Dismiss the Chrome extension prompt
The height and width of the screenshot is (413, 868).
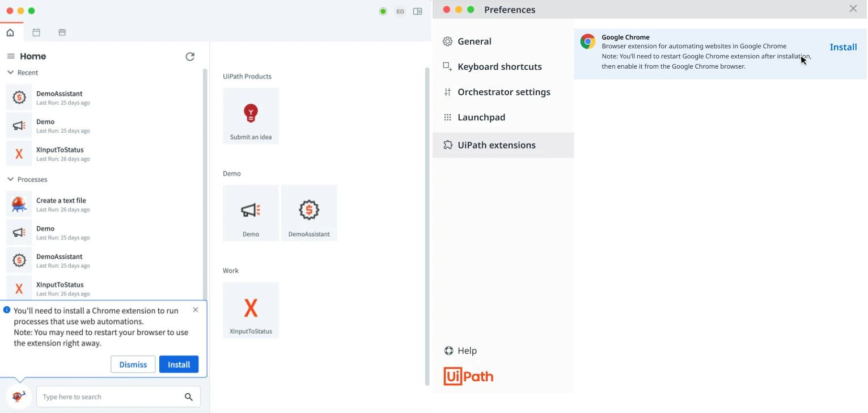(133, 364)
